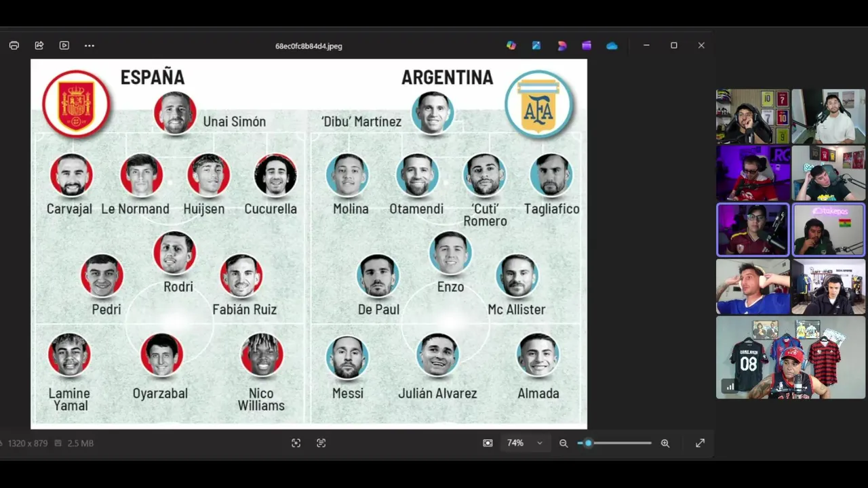Image resolution: width=868 pixels, height=488 pixels.
Task: Click the 'Unai Simón' name label
Action: click(x=235, y=122)
